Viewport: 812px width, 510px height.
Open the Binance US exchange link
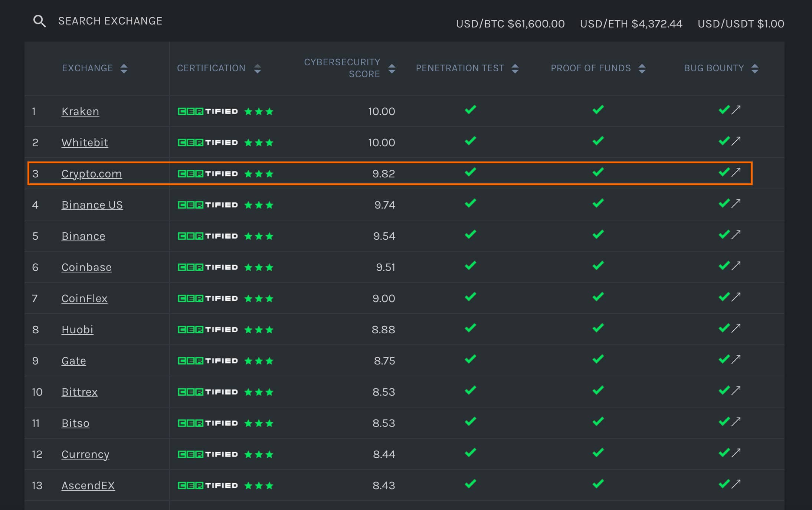(92, 205)
